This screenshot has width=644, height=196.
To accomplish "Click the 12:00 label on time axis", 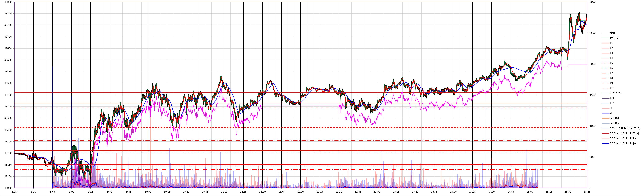I will (x=300, y=192).
